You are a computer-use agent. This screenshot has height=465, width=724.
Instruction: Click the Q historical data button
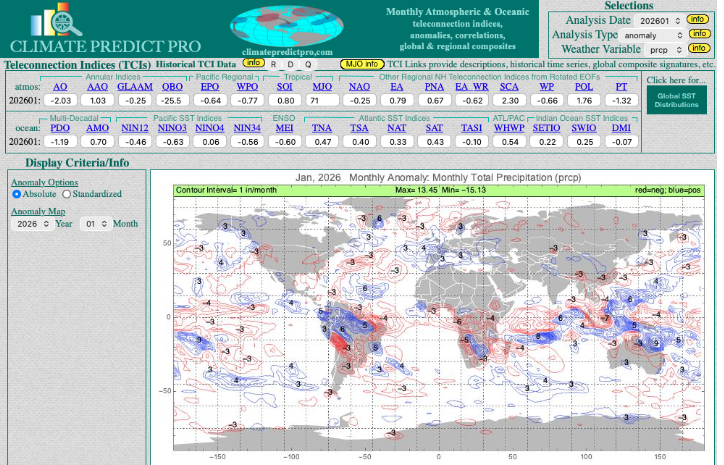click(x=307, y=64)
